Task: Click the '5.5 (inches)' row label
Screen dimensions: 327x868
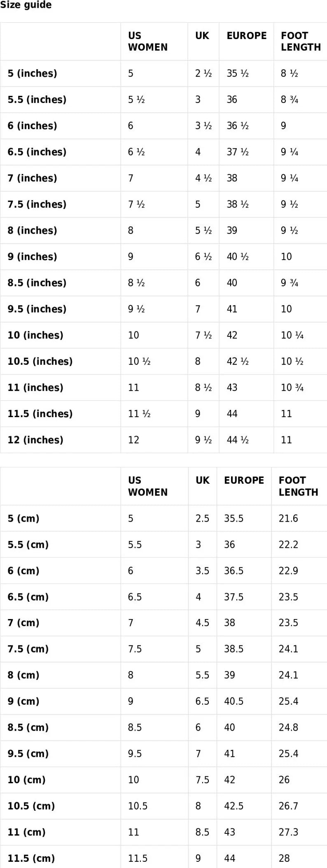Action: 37,100
